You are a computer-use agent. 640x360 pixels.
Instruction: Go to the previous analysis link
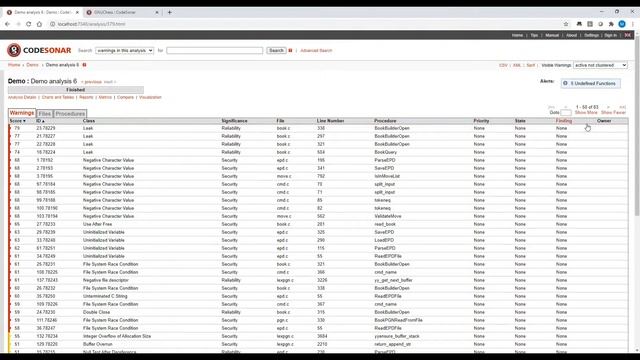[91, 82]
